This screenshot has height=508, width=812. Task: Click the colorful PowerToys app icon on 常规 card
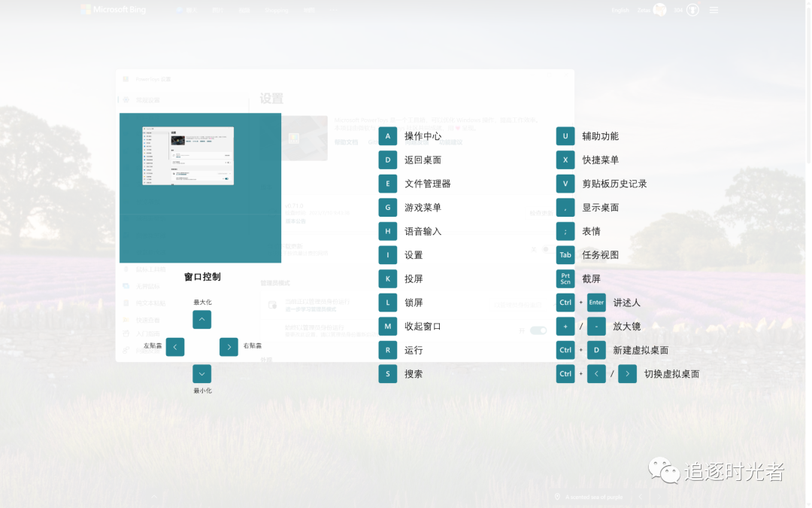tap(294, 138)
